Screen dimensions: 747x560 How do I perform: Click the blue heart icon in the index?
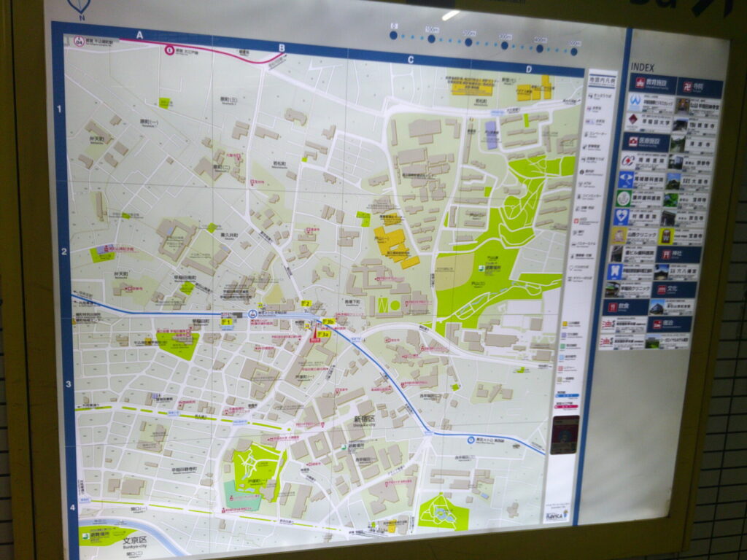pos(621,217)
